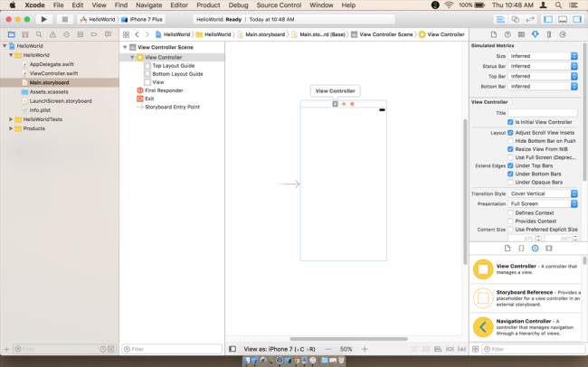Stop the running scheme with Stop button

(x=64, y=19)
